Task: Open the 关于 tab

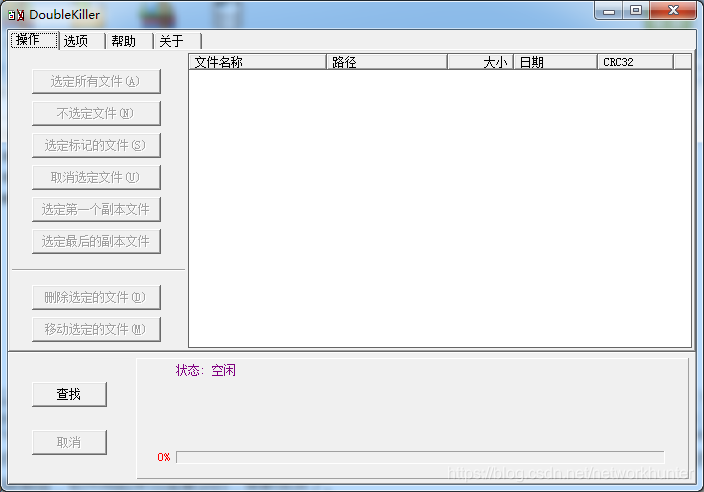Action: click(x=177, y=41)
